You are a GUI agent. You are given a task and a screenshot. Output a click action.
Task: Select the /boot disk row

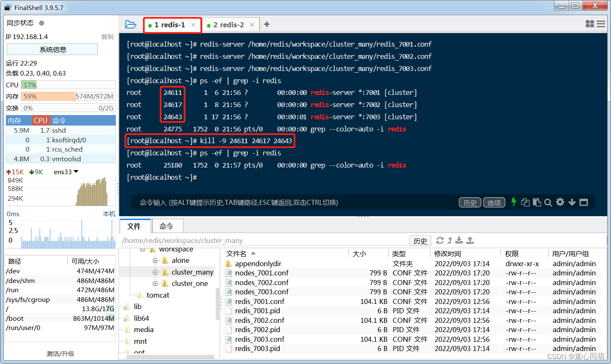click(60, 318)
